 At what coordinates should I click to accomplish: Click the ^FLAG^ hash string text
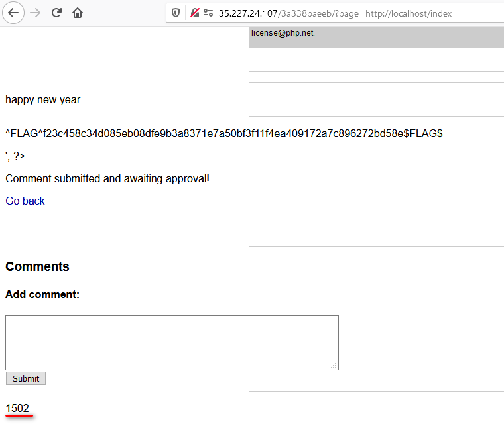[224, 133]
